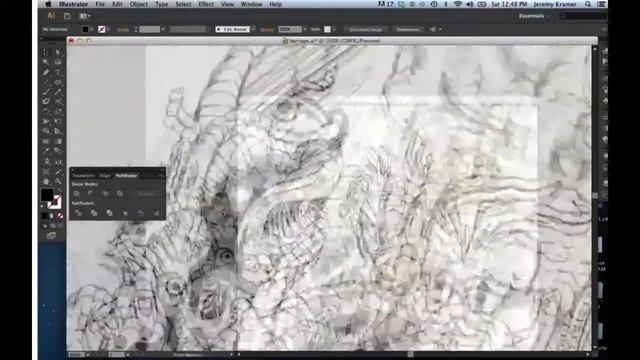Set toolbox paint mode to Gradient
Viewport: 640px width, 360px height.
[52, 216]
